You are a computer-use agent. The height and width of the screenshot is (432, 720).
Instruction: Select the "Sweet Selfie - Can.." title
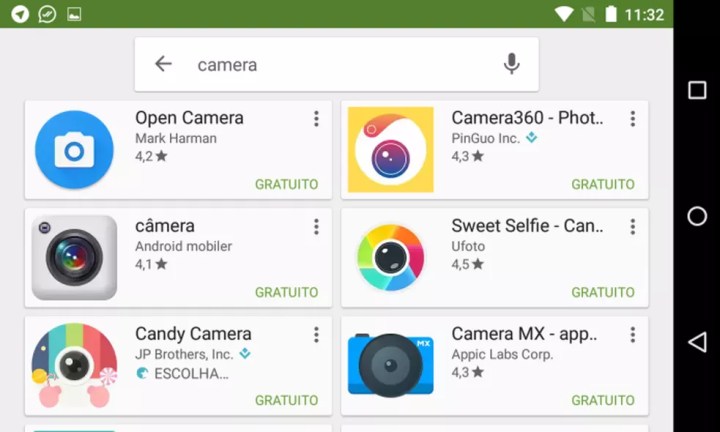click(527, 226)
